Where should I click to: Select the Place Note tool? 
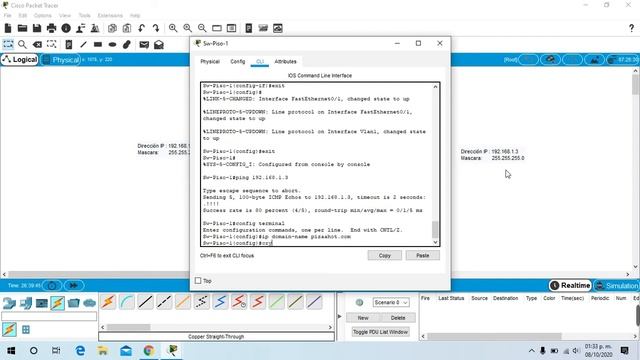point(69,44)
